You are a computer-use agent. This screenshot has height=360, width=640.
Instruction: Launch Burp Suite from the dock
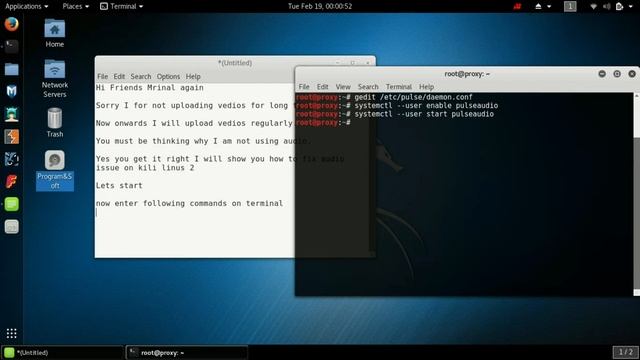(11, 137)
